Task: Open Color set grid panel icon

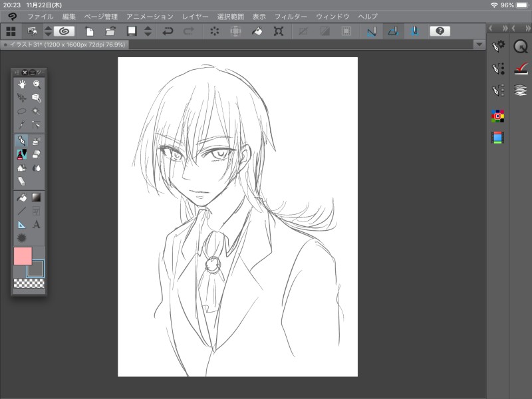Action: (x=497, y=116)
